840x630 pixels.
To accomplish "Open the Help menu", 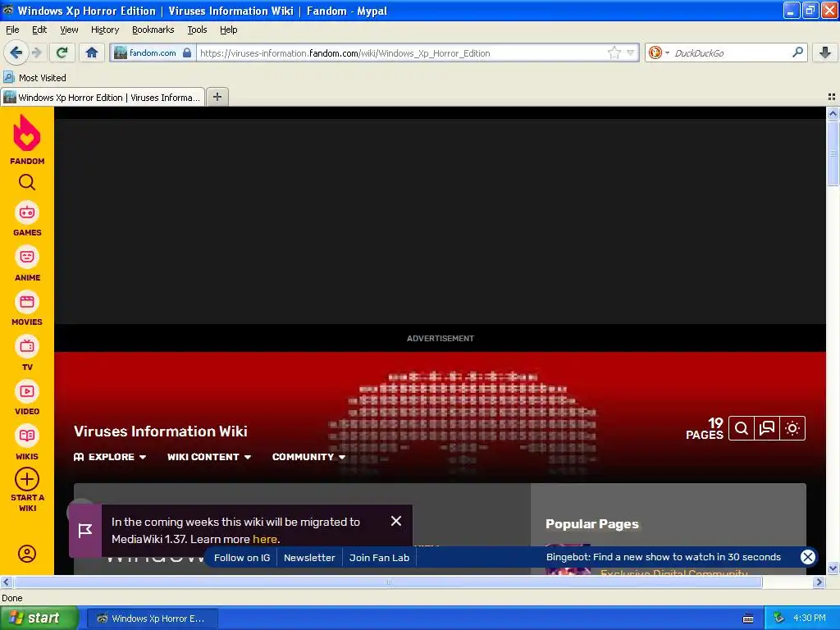I will [x=228, y=30].
